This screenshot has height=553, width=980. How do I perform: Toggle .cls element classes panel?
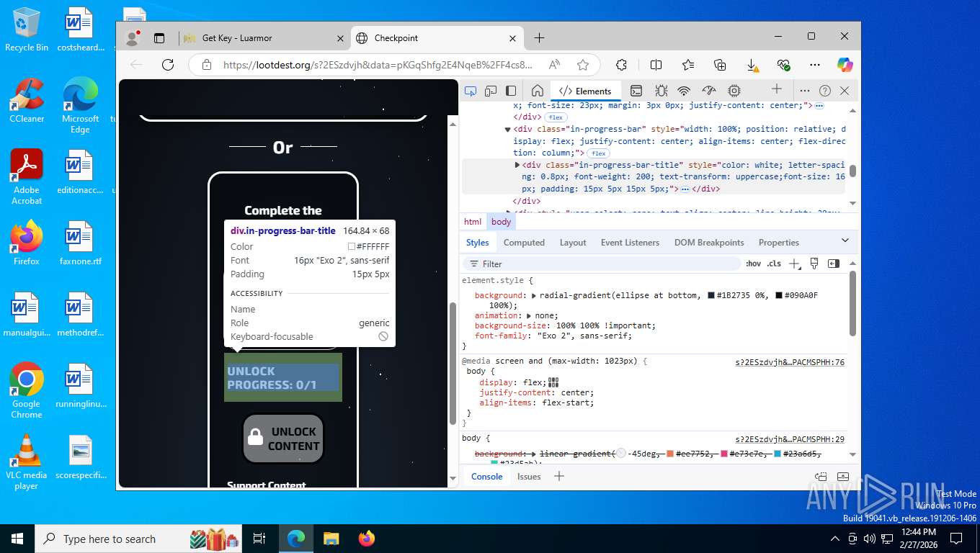point(774,264)
